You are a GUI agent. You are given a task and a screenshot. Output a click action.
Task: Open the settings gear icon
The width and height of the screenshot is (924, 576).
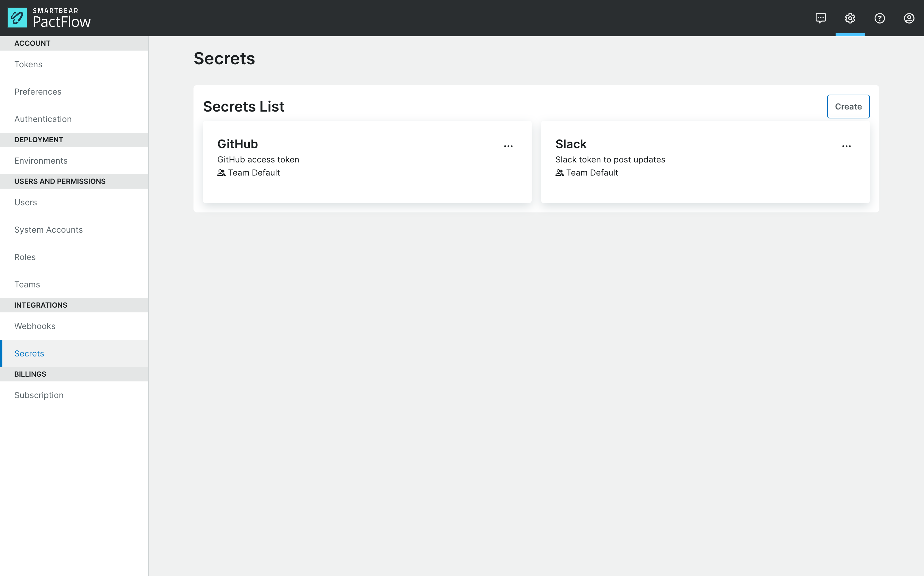click(850, 18)
